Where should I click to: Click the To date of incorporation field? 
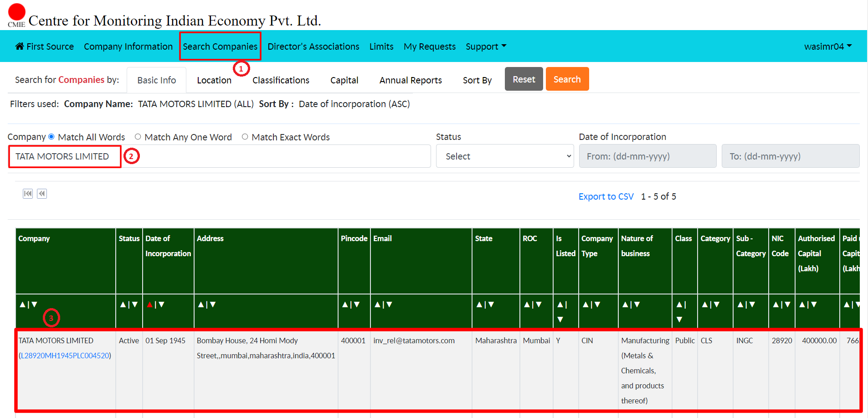click(x=791, y=156)
